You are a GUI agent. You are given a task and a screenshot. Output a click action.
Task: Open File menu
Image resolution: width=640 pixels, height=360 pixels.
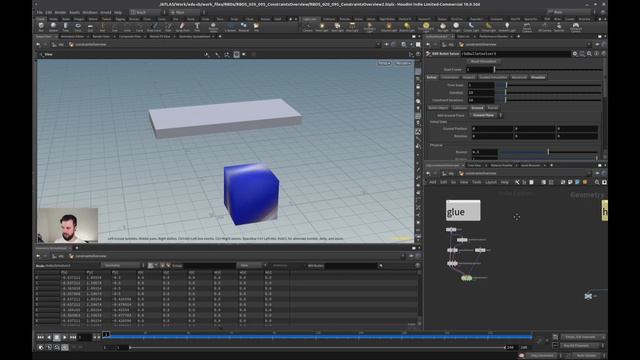coord(40,12)
